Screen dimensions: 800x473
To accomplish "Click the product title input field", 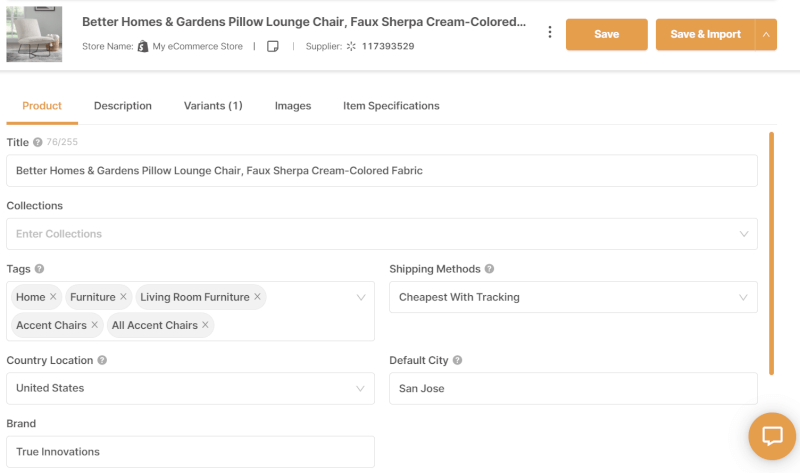I will (x=382, y=171).
